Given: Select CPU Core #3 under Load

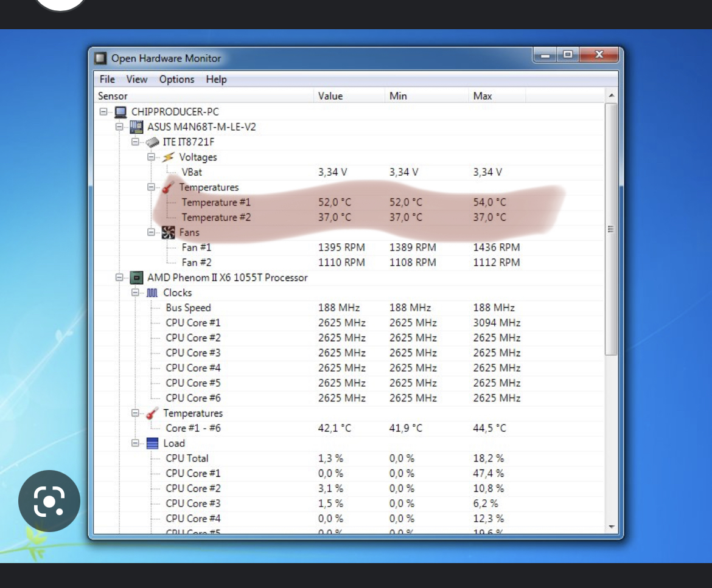Looking at the screenshot, I should click(x=349, y=503).
